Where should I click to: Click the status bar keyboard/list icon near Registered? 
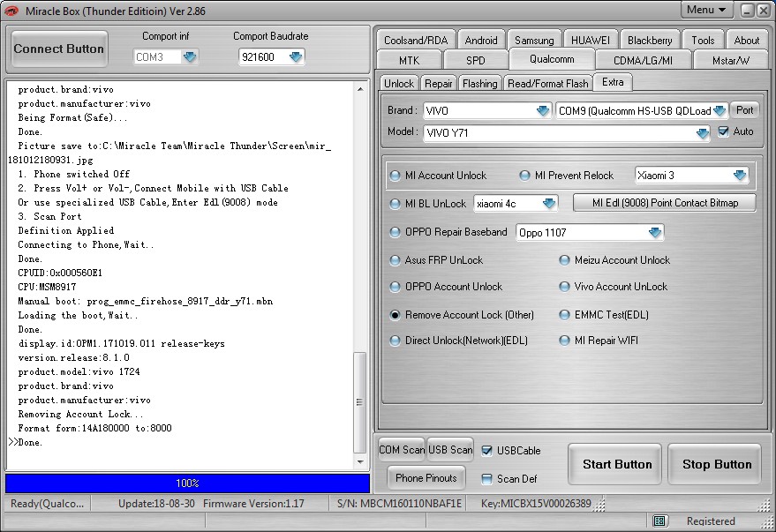(x=659, y=521)
